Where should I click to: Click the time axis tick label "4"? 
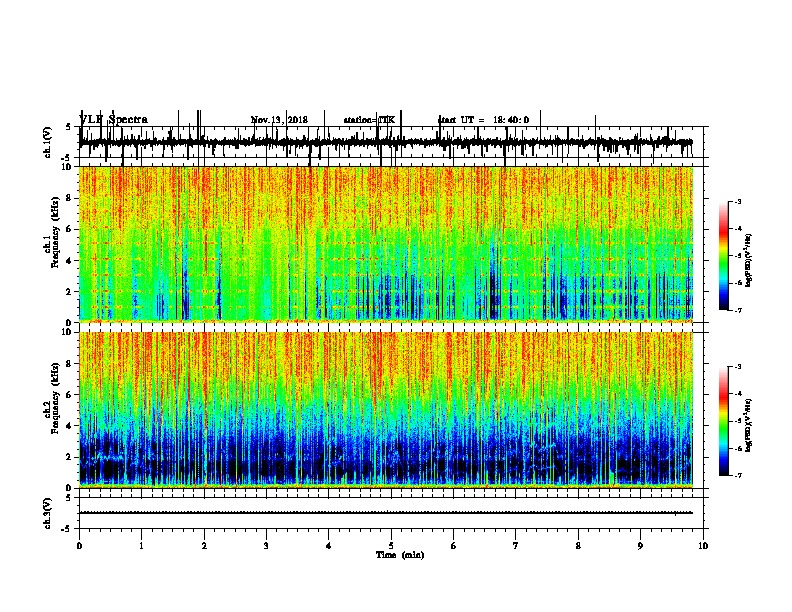click(x=329, y=546)
